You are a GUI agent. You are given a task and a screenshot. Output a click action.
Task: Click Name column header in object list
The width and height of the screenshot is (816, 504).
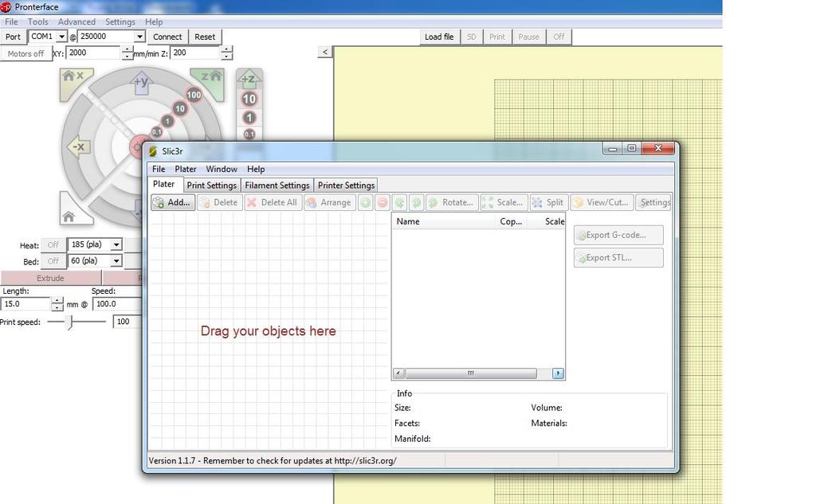(x=443, y=221)
